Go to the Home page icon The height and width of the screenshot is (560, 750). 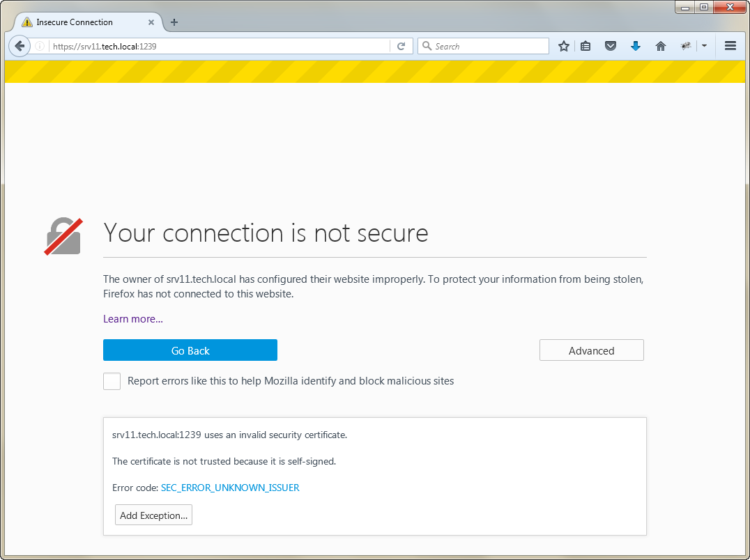(660, 46)
